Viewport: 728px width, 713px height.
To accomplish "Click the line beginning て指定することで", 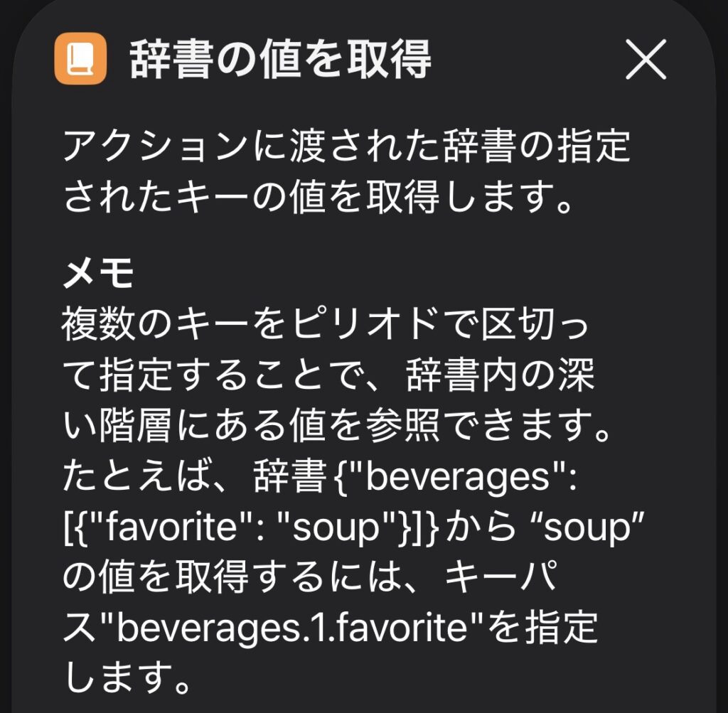I will (x=328, y=377).
